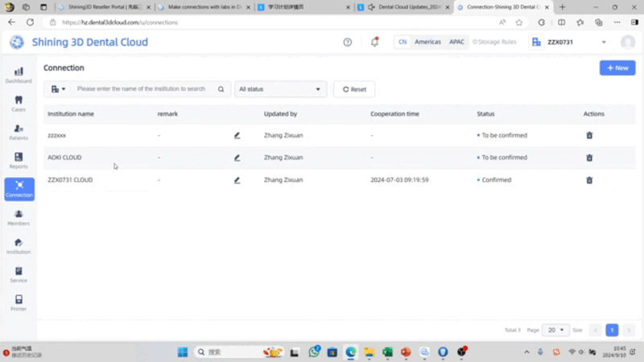This screenshot has height=362, width=644.
Task: Open Excel from the taskbar
Action: 387,352
